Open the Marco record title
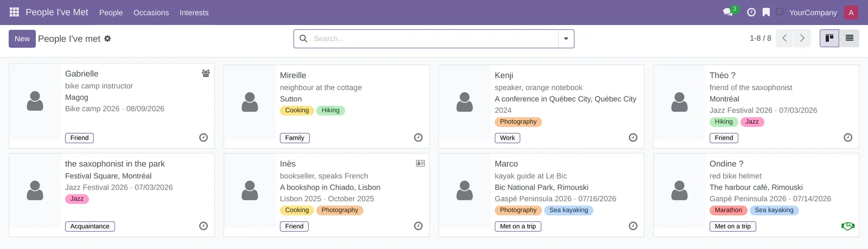The width and height of the screenshot is (868, 249). (506, 164)
